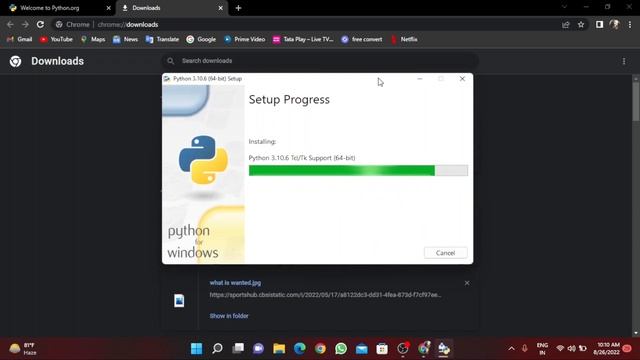Click the Search downloads field
This screenshot has height=360, width=640.
tap(320, 61)
